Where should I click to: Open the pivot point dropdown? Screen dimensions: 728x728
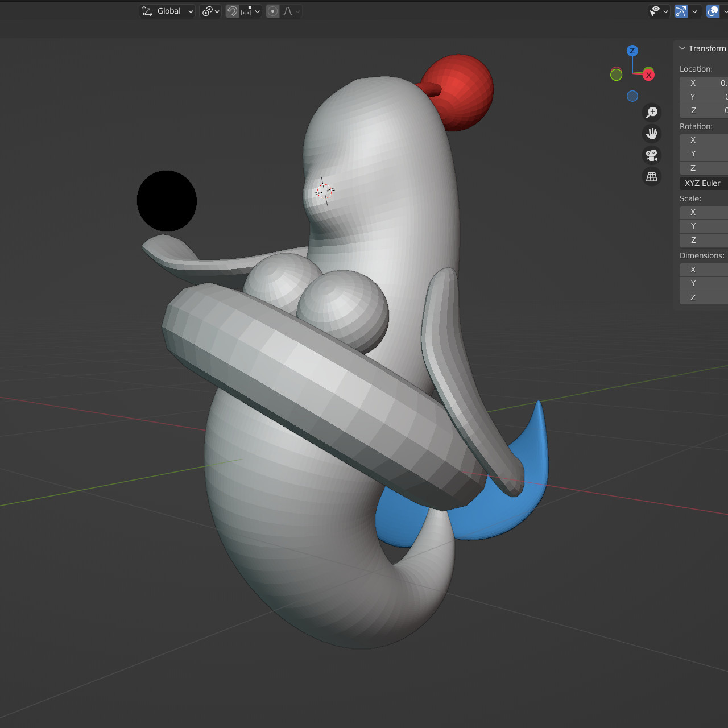tap(210, 11)
